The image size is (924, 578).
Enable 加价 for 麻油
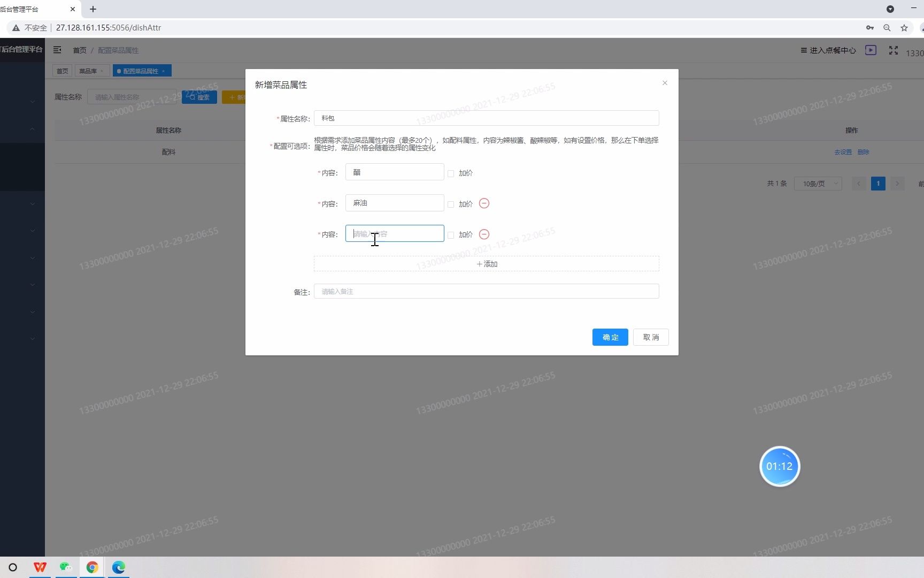[x=451, y=204]
